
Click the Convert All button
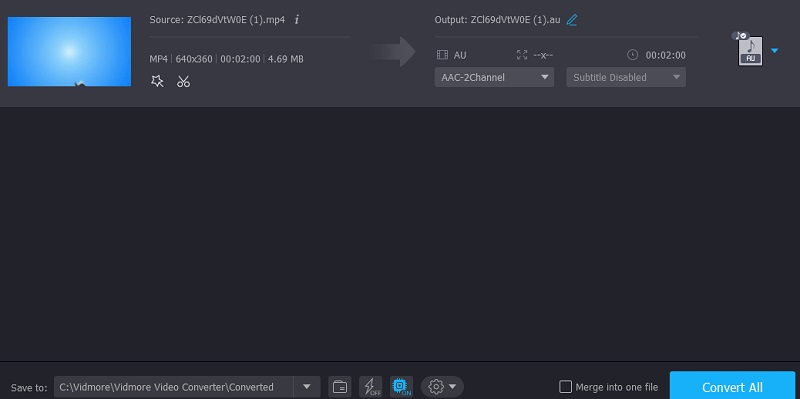[732, 387]
